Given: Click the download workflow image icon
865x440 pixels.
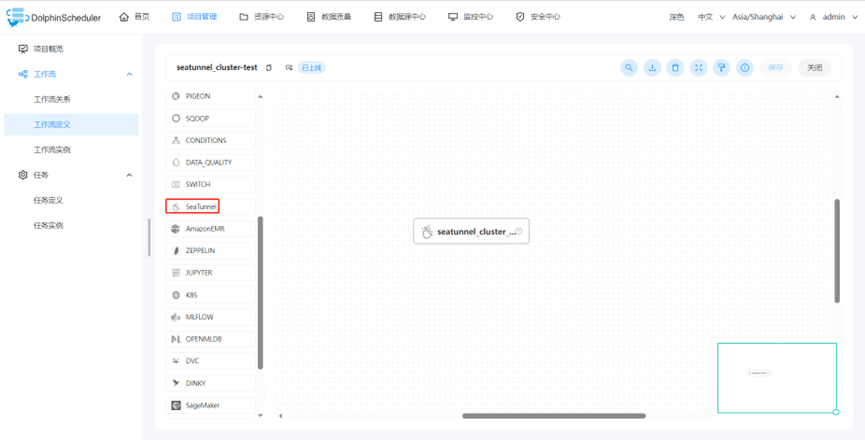Looking at the screenshot, I should [x=652, y=68].
